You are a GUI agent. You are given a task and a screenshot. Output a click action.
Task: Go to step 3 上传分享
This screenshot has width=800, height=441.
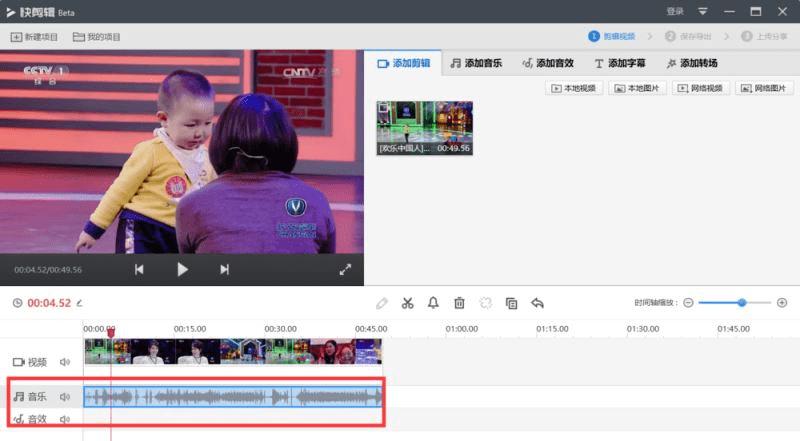click(x=764, y=36)
